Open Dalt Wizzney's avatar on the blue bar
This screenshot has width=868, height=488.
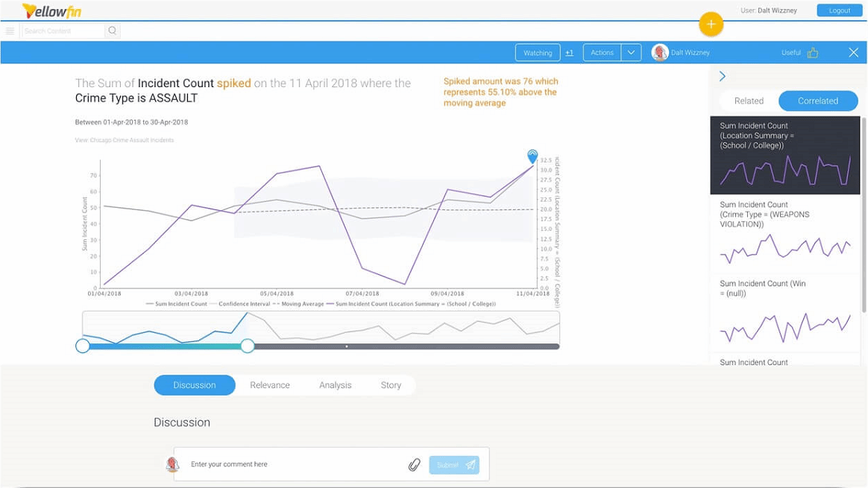(659, 52)
